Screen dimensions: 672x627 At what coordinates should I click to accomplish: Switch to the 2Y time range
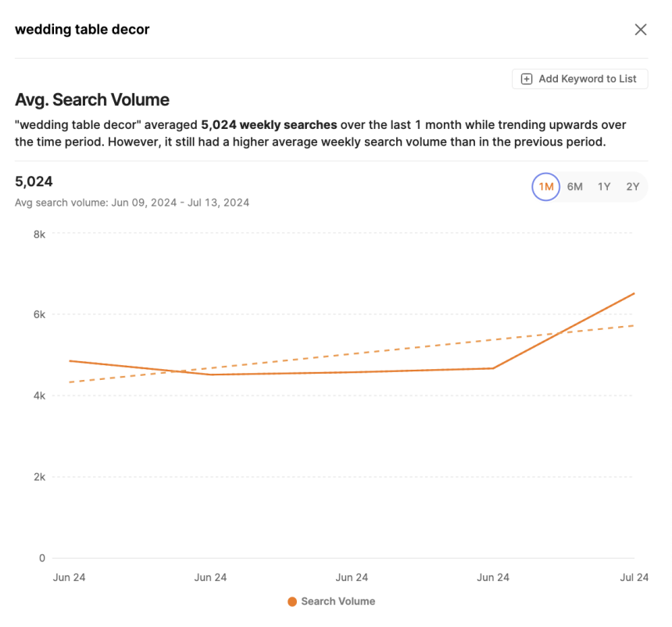click(x=633, y=187)
